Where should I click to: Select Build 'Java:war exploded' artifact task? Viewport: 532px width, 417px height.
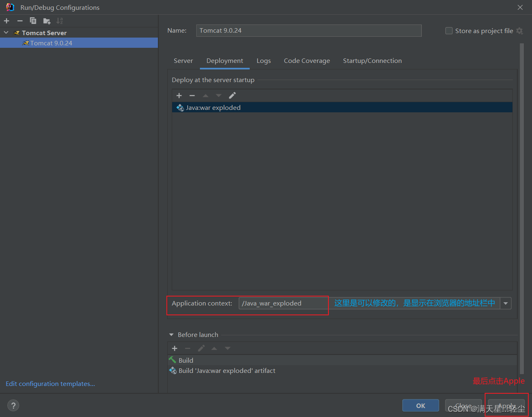[x=342, y=370]
